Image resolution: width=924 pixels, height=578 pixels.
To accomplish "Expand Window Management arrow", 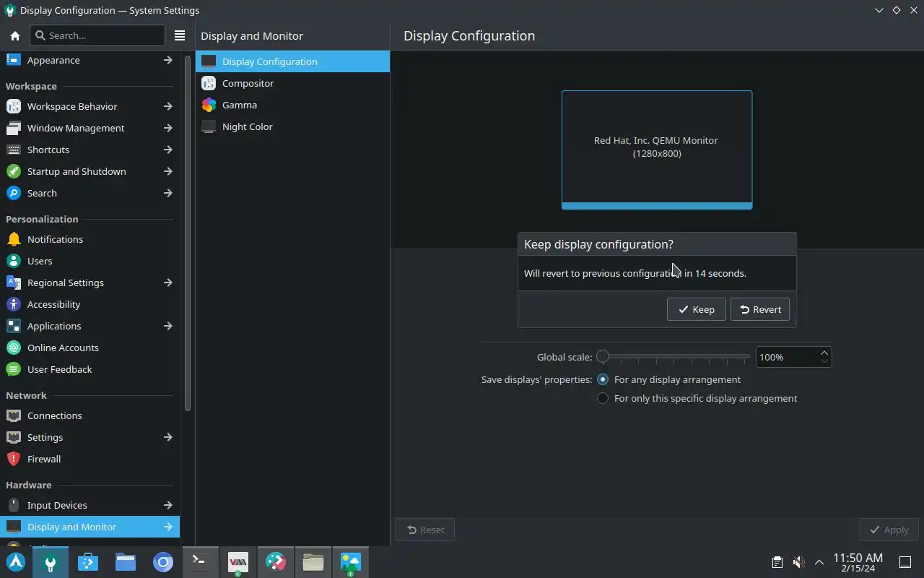I will pyautogui.click(x=167, y=128).
